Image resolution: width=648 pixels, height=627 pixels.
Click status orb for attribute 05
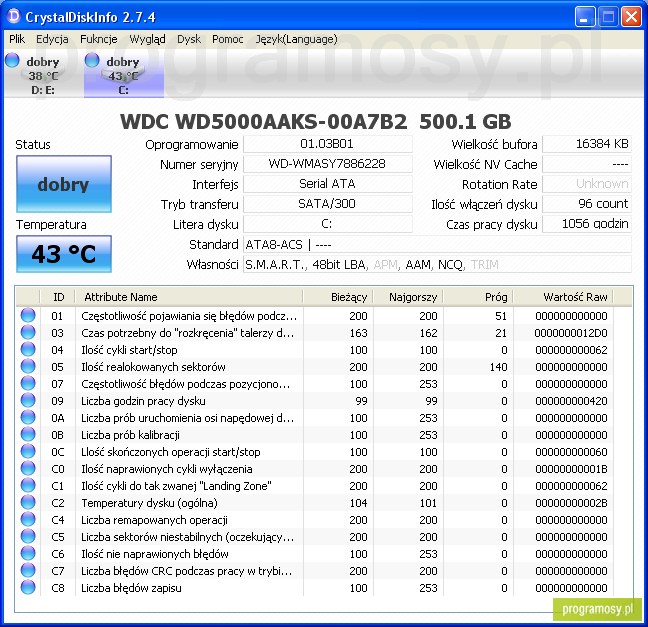[28, 366]
